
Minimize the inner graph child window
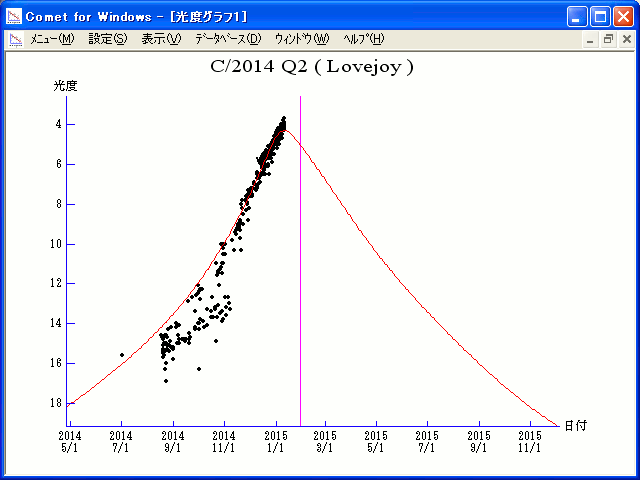[591, 39]
